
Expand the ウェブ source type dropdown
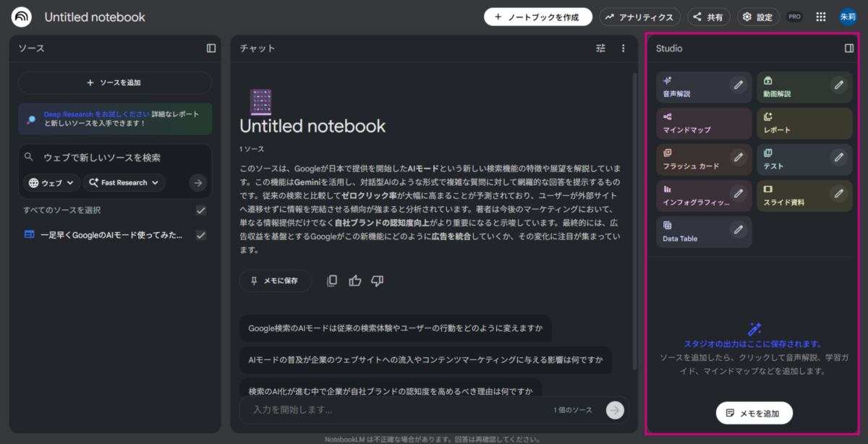pos(54,183)
